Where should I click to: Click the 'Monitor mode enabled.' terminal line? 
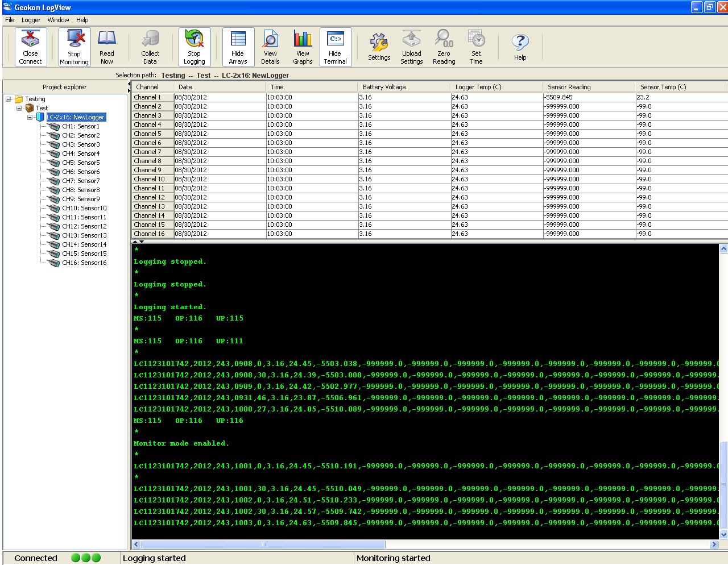pyautogui.click(x=181, y=443)
